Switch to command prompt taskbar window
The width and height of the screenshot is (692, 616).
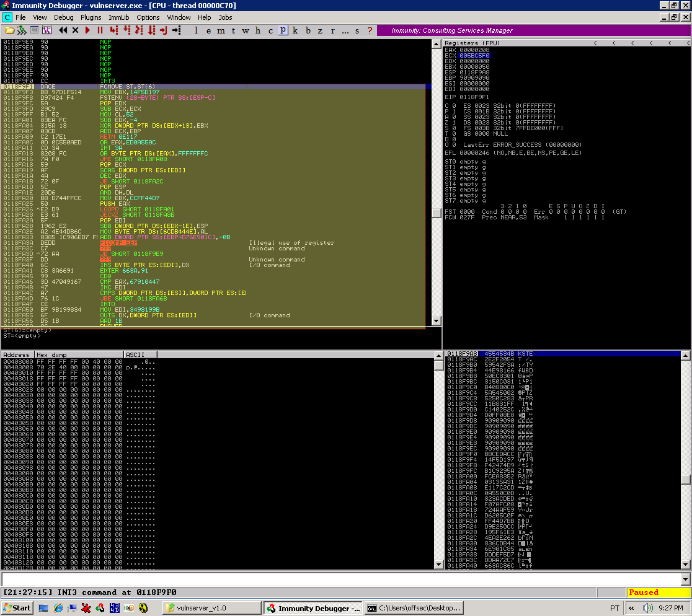[414, 608]
